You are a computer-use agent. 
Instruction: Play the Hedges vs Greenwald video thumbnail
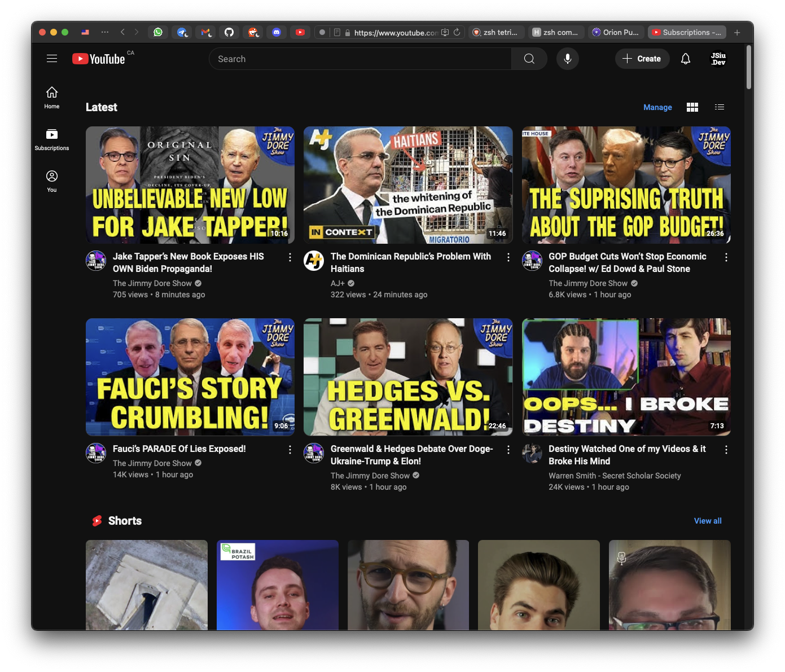(x=408, y=377)
